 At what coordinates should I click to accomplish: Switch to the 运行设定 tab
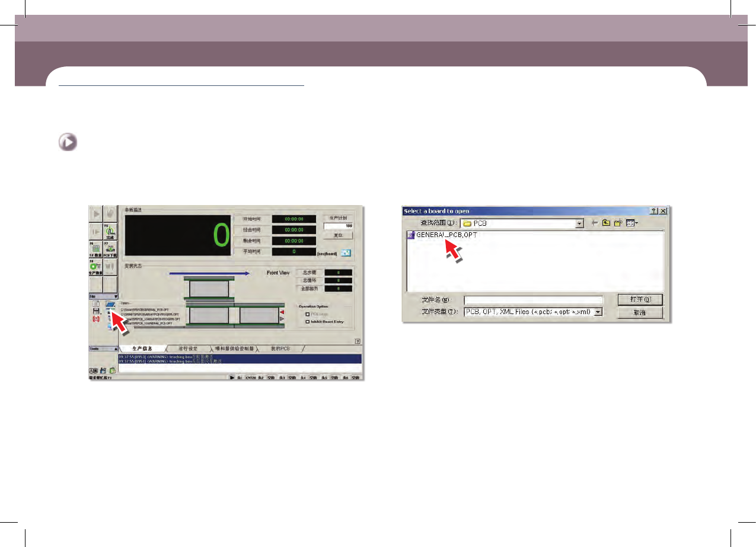coord(189,348)
